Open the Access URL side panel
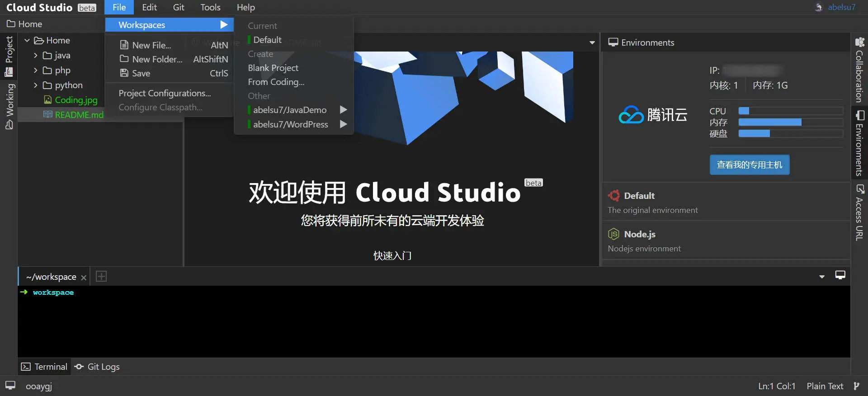This screenshot has height=396, width=868. (x=859, y=212)
